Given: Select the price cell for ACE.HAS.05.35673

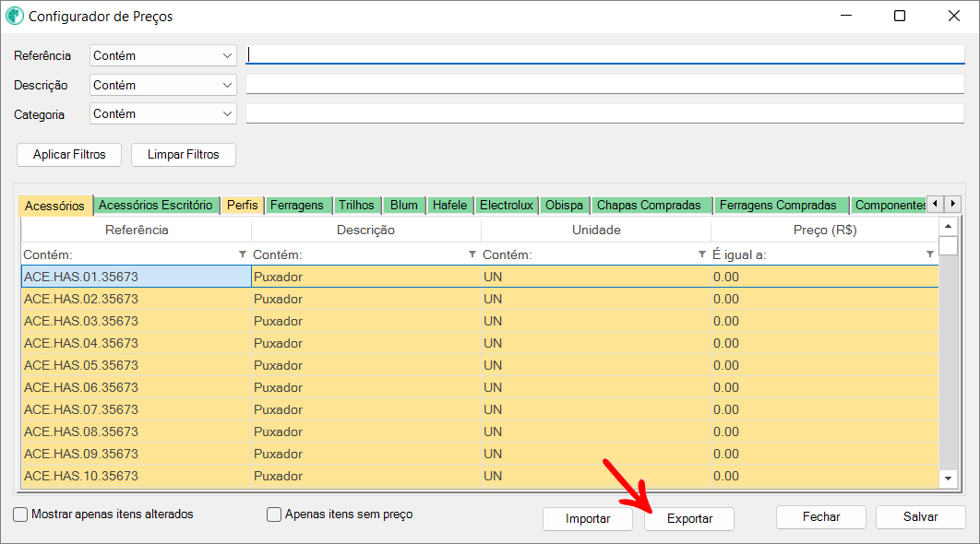Looking at the screenshot, I should (x=824, y=365).
